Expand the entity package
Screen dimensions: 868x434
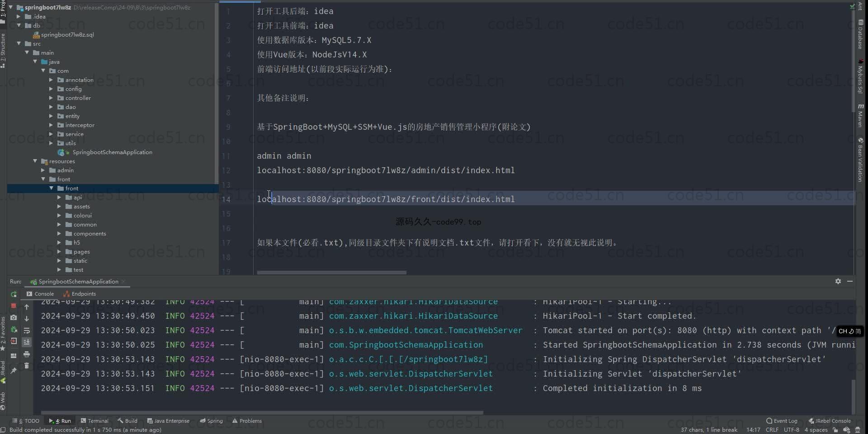click(51, 116)
